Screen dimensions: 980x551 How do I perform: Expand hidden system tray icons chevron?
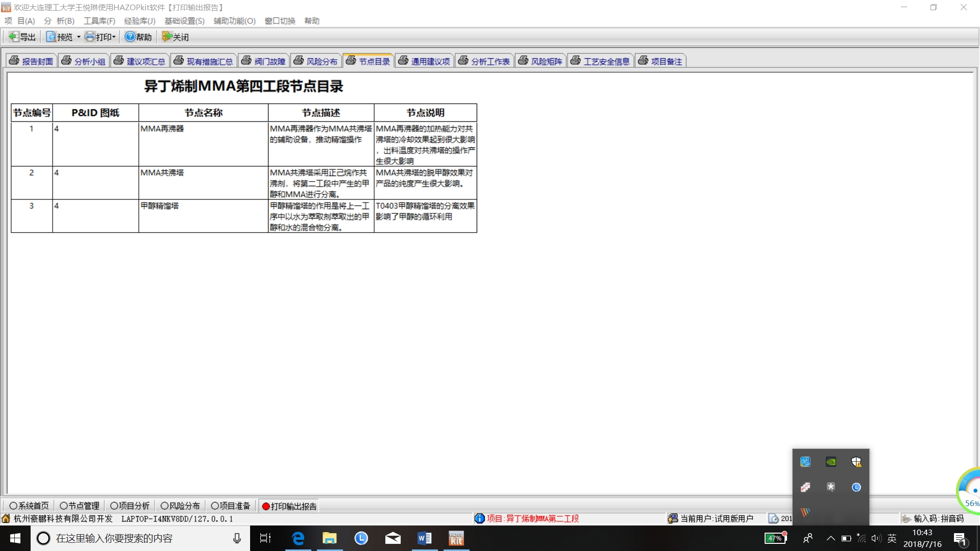click(830, 538)
